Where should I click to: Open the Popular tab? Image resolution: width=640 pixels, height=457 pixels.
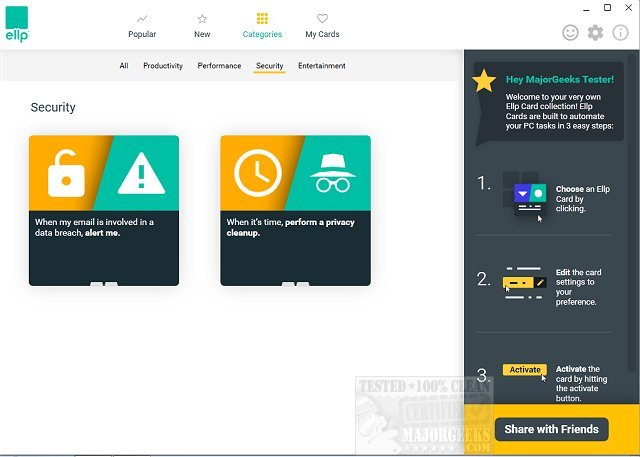pyautogui.click(x=142, y=27)
